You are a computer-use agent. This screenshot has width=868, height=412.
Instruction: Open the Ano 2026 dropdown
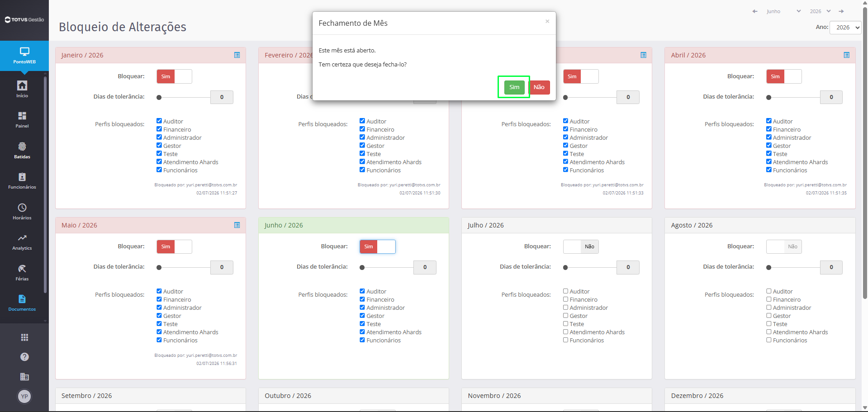845,27
